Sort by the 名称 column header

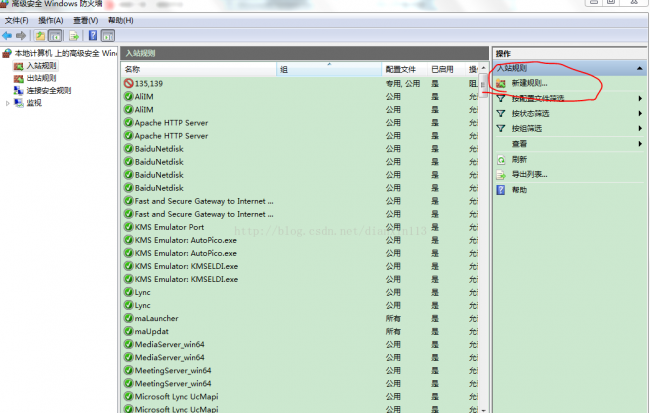[199, 69]
